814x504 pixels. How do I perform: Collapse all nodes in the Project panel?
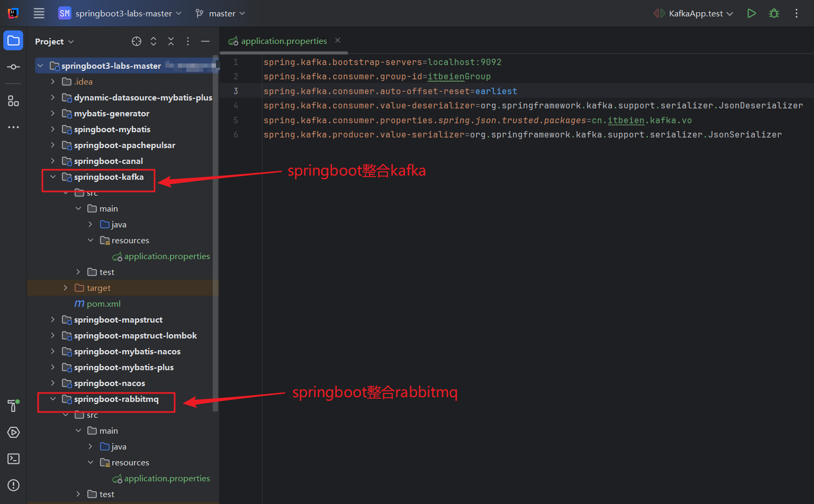click(171, 41)
